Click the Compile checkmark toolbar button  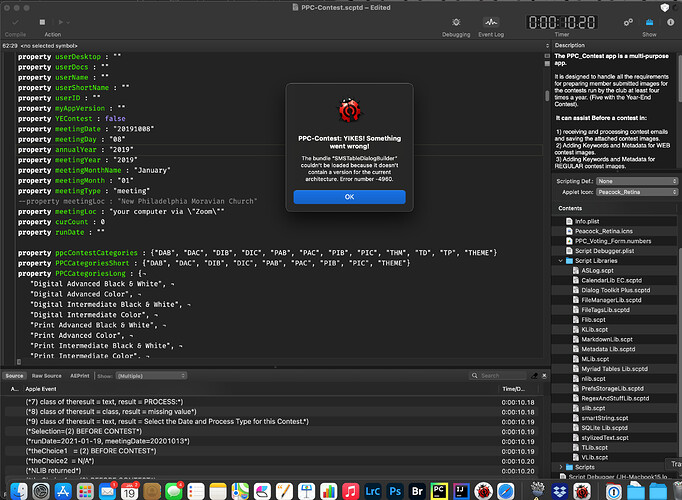[x=15, y=22]
